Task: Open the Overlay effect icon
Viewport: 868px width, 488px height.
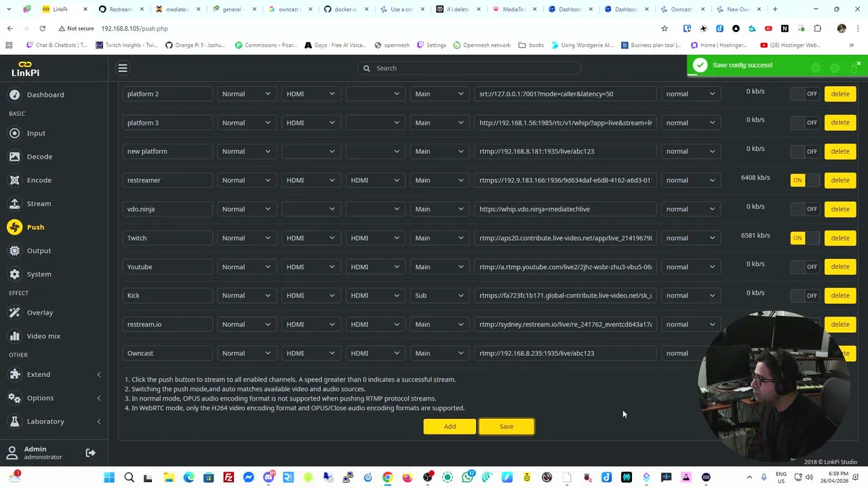Action: click(14, 312)
